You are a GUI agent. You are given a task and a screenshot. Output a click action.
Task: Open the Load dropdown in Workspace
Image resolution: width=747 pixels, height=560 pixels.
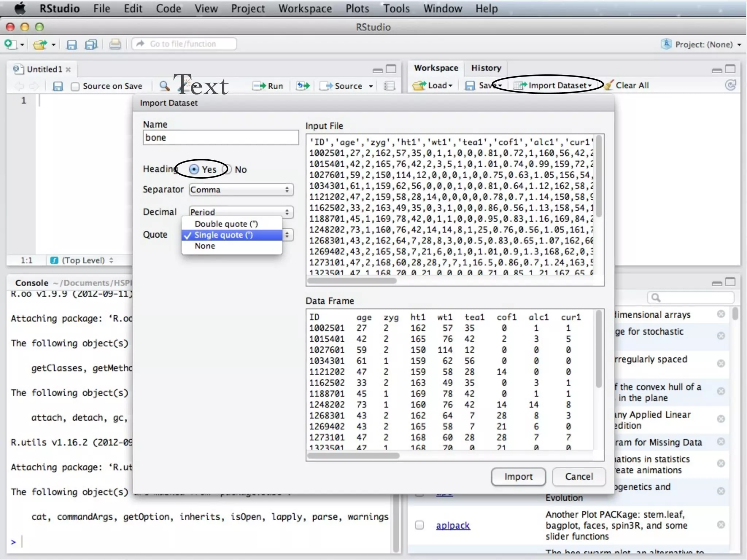tap(433, 85)
